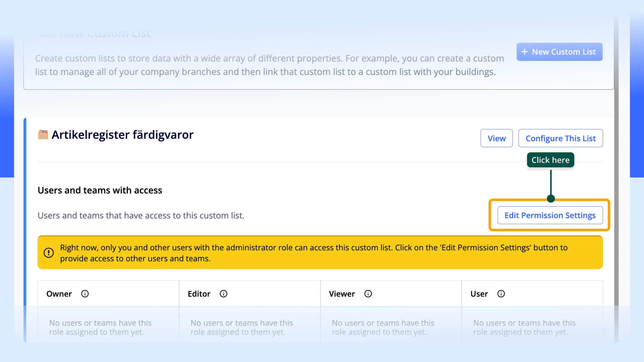This screenshot has width=644, height=362.
Task: Click the User role info icon
Action: pos(501,294)
